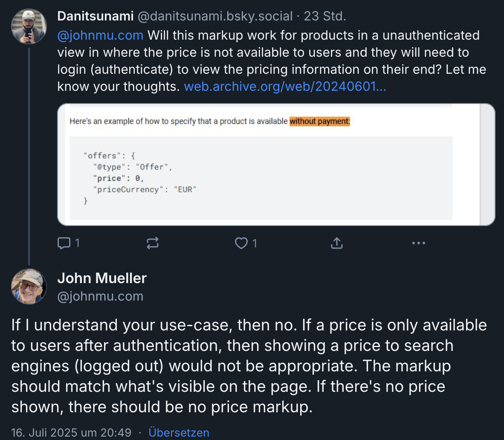The image size is (504, 440).
Task: Click the @danitsunami.bsky.social handle
Action: [x=215, y=16]
